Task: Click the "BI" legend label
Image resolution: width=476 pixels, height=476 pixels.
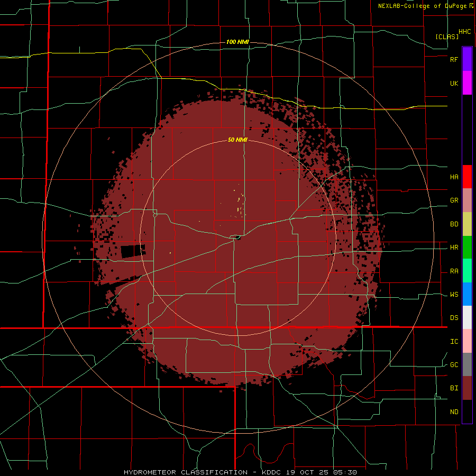Action: 454,388
